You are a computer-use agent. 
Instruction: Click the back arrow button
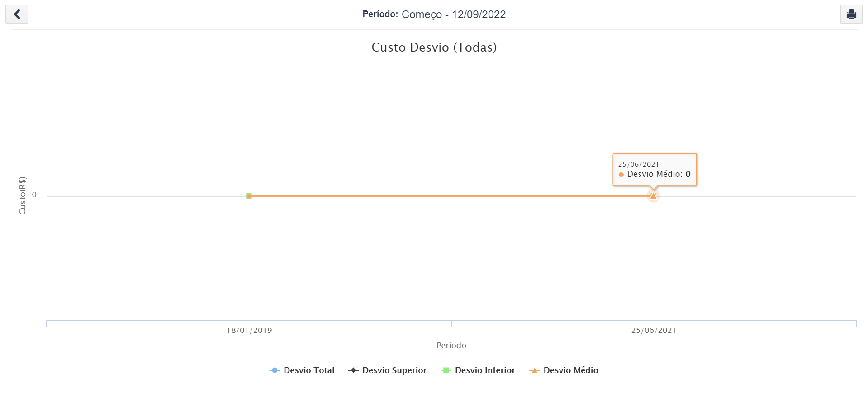(17, 14)
